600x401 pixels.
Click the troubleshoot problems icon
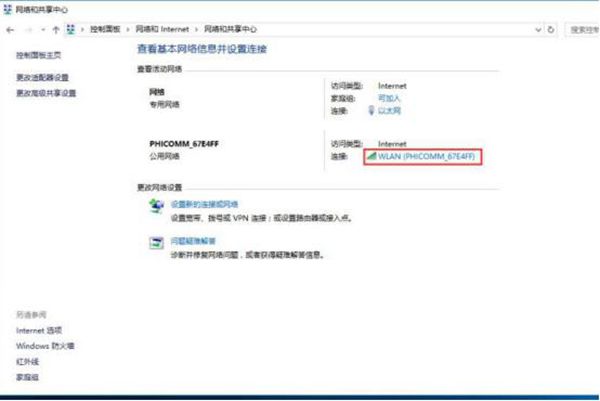point(156,242)
